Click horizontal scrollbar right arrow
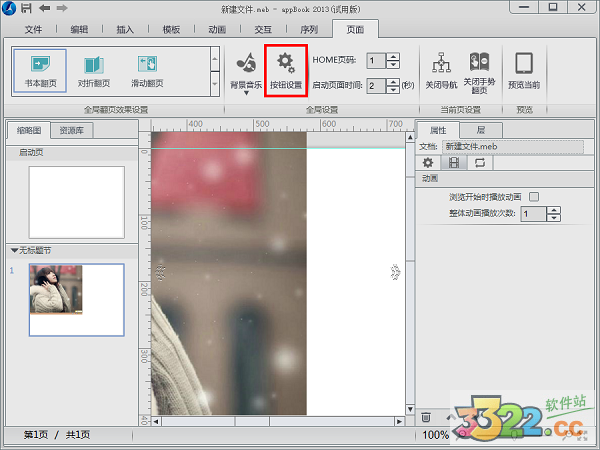The height and width of the screenshot is (450, 600). tap(399, 421)
